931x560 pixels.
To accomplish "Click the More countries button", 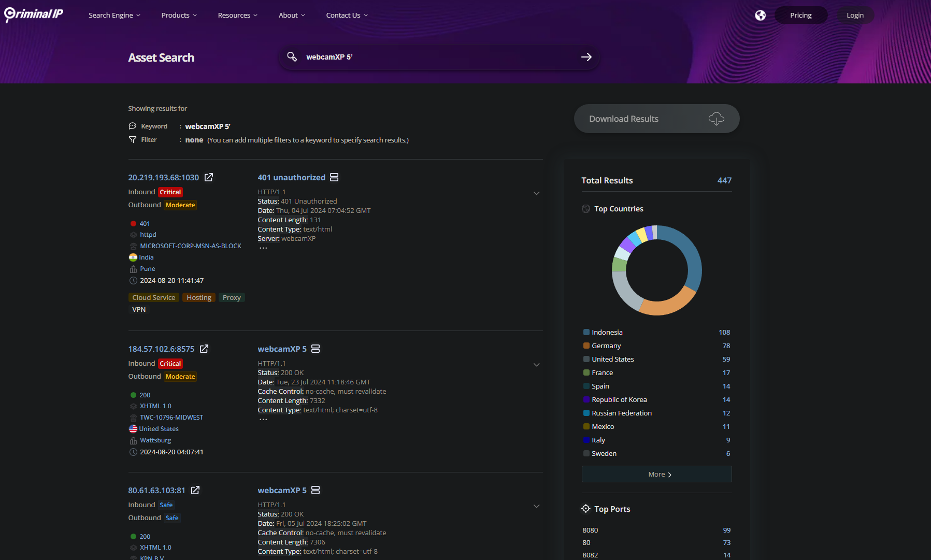I will click(x=656, y=475).
